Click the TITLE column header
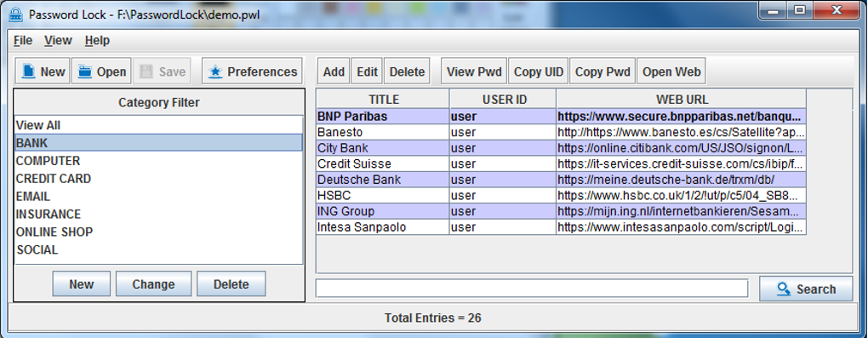The height and width of the screenshot is (338, 868). tap(383, 99)
